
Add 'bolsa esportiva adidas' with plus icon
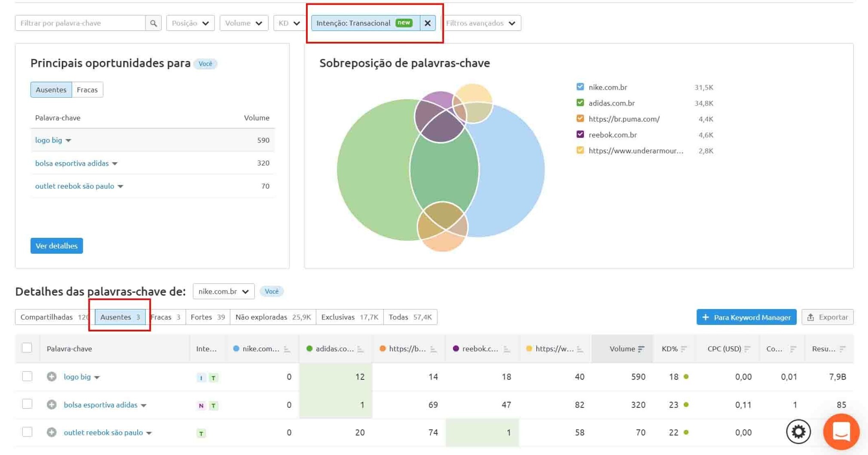[52, 404]
